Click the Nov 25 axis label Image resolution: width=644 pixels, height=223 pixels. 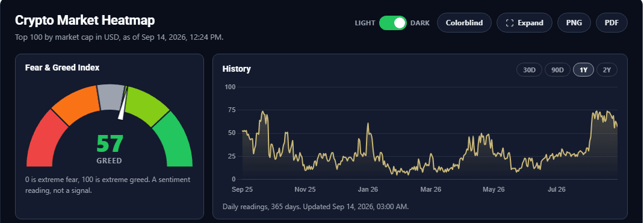[x=305, y=190]
